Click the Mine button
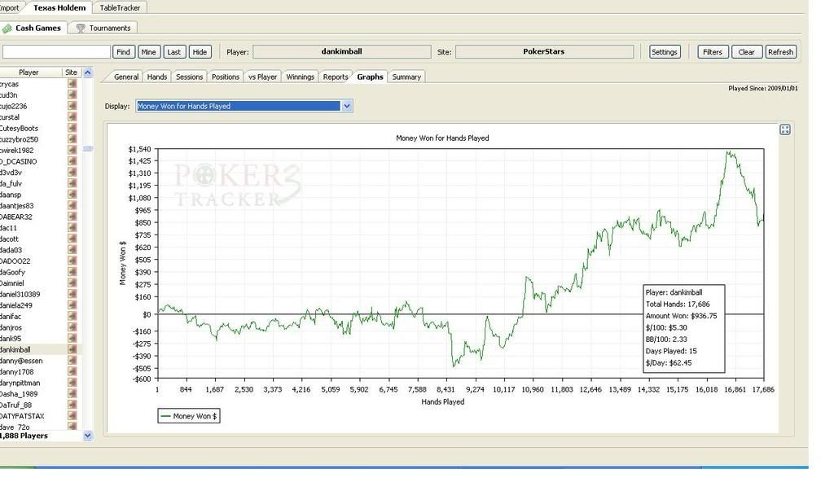Image resolution: width=834 pixels, height=504 pixels. (x=148, y=51)
